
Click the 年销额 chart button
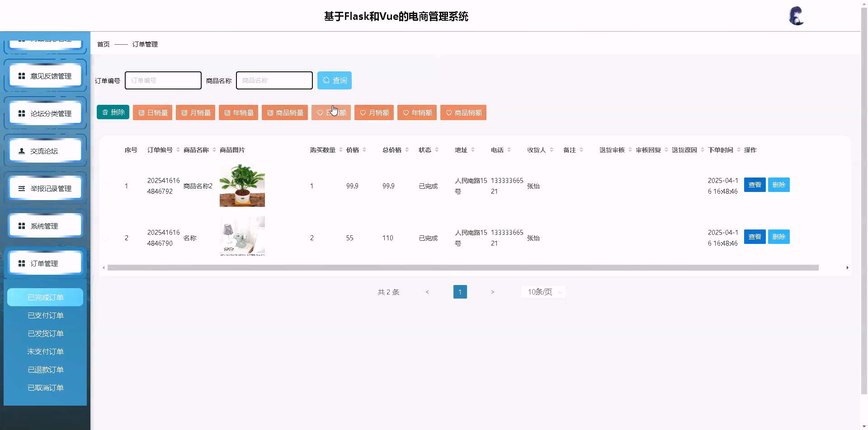pos(417,112)
